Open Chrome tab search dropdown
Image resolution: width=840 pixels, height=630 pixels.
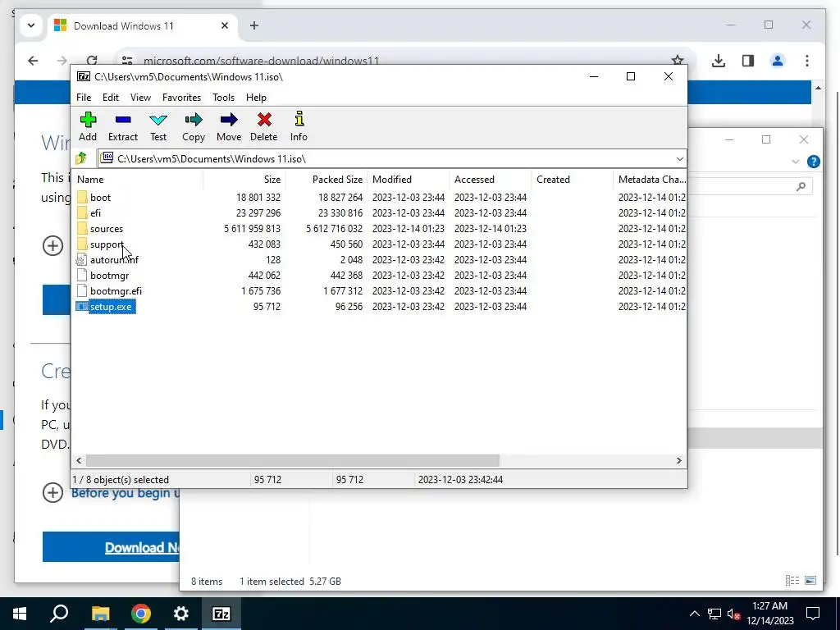(31, 25)
